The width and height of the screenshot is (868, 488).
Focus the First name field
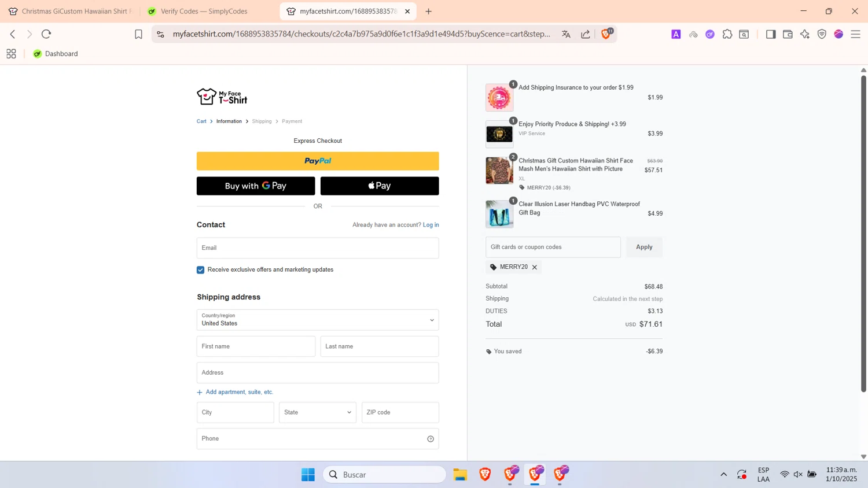click(x=256, y=346)
